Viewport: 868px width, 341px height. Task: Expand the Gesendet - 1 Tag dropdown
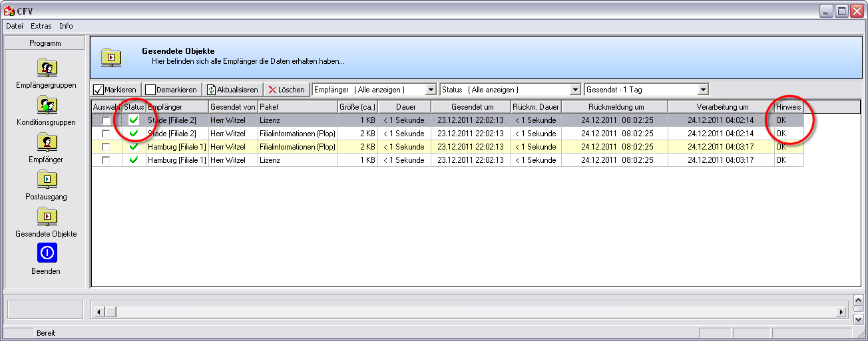(702, 90)
